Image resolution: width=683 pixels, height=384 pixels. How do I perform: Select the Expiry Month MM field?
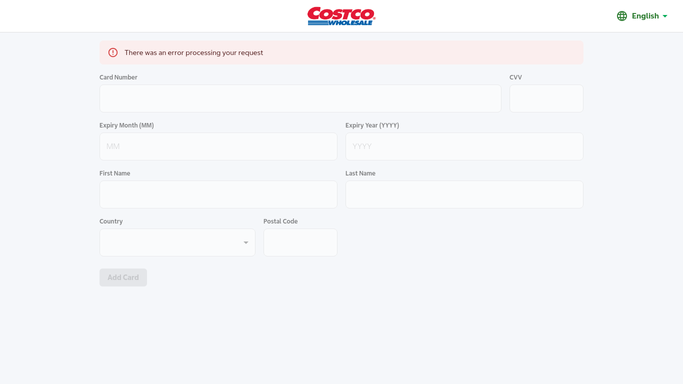pyautogui.click(x=218, y=146)
